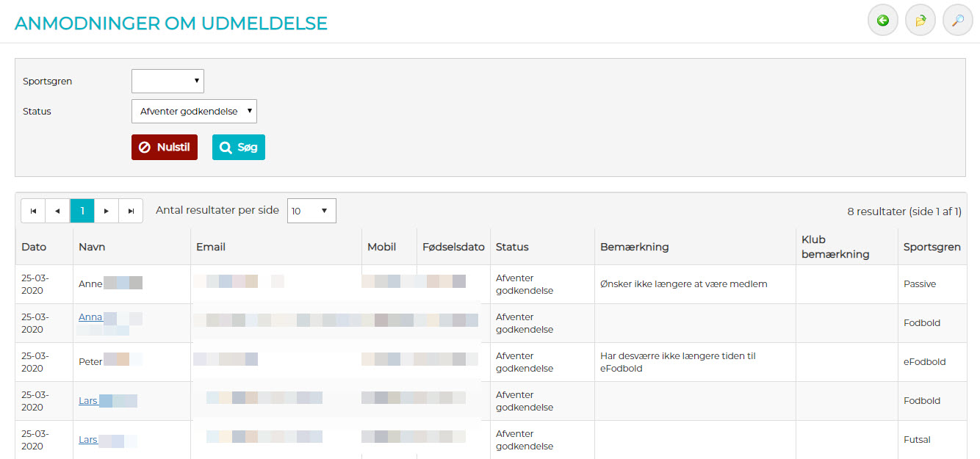The height and width of the screenshot is (459, 980).
Task: Click the green back arrow icon
Action: pyautogui.click(x=883, y=21)
